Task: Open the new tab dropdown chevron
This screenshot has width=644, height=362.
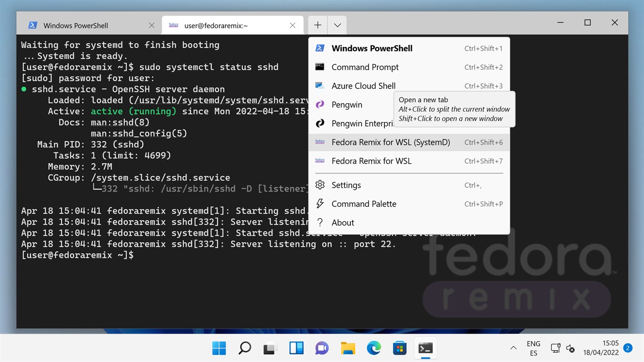Action: pos(337,25)
